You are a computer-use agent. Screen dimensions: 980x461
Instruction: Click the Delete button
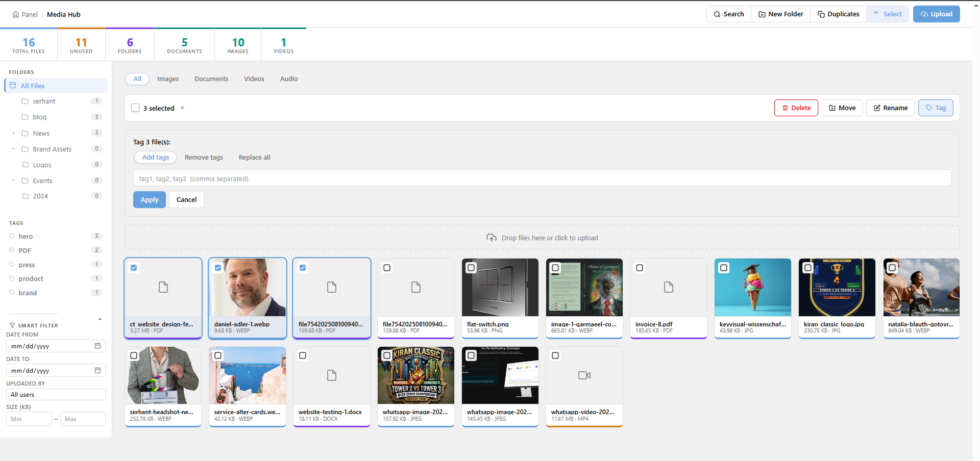tap(796, 108)
